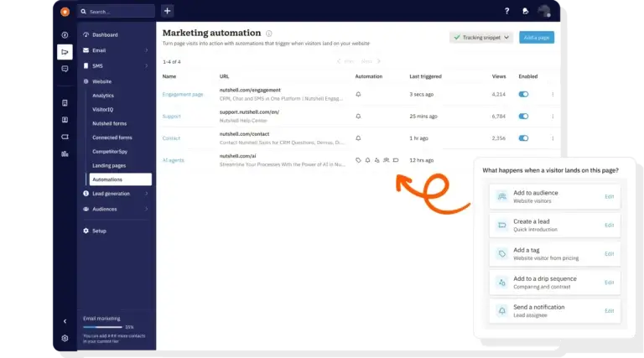Open the help question mark icon
The image size is (644, 358).
506,11
